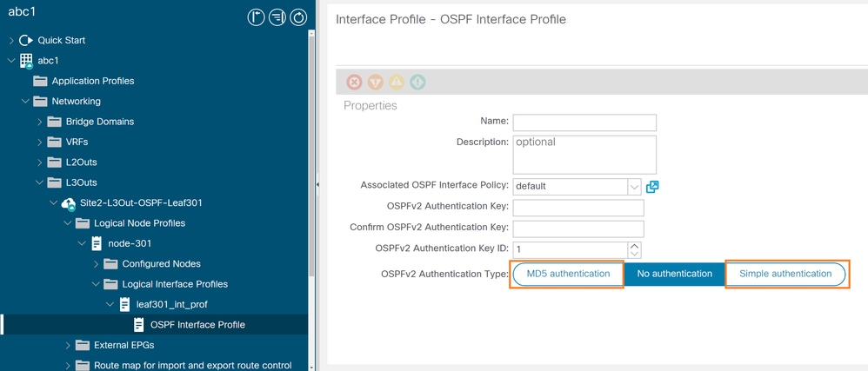The height and width of the screenshot is (371, 868).
Task: Click the orange major fault icon
Action: (x=376, y=83)
